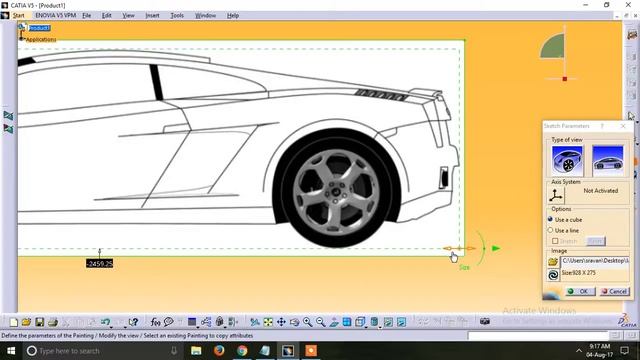640x360 pixels.
Task: Open the Start menu in CATIA
Action: (18, 16)
